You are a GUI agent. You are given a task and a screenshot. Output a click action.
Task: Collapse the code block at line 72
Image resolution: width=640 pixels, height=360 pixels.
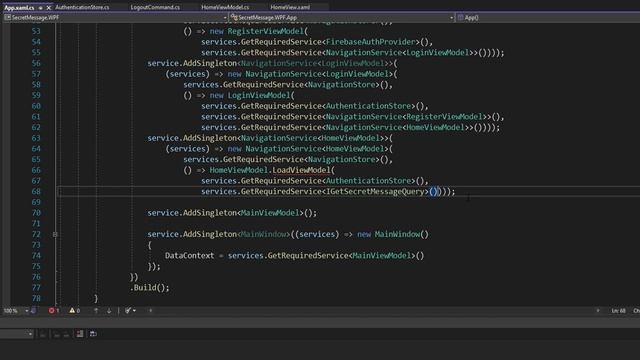[55, 234]
